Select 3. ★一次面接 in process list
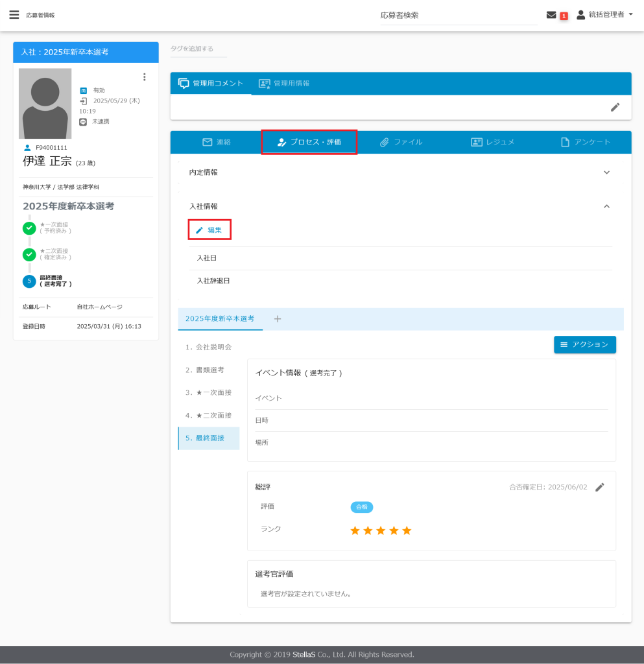This screenshot has width=644, height=664. tap(208, 393)
